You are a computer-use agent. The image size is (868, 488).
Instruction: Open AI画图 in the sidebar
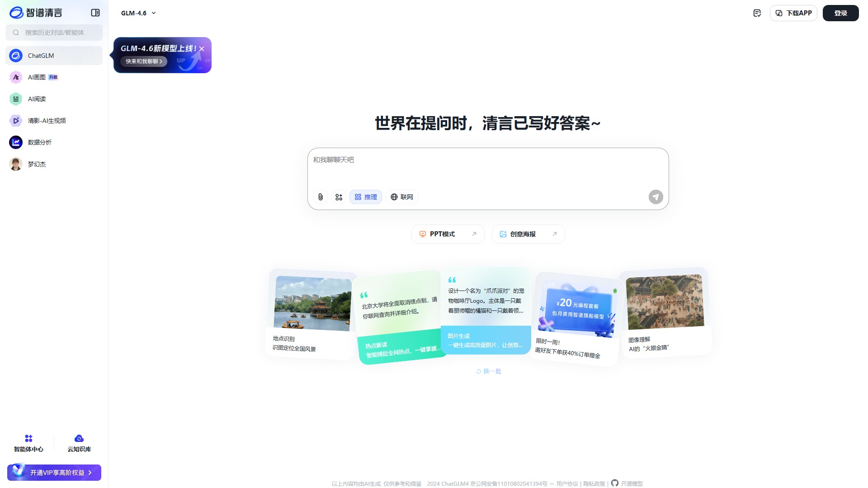(37, 77)
